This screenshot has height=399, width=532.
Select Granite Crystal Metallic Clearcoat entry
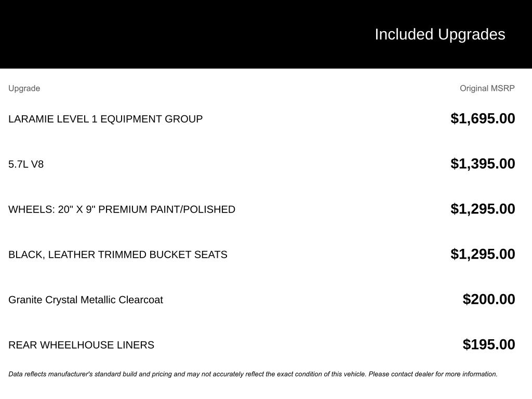pyautogui.click(x=86, y=300)
